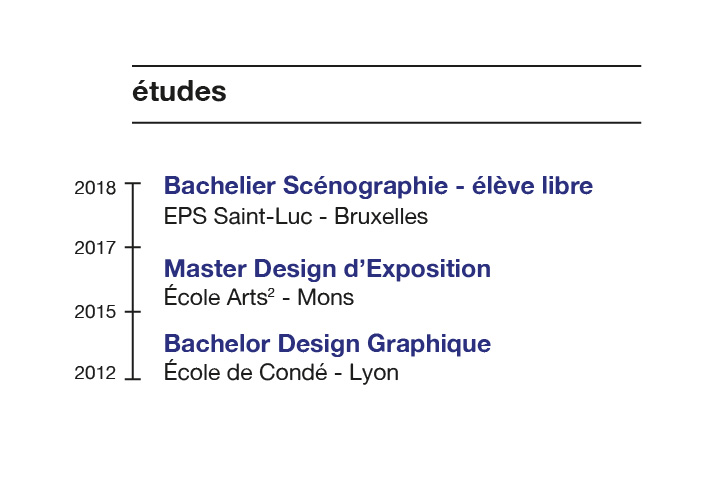Select the 2017 timeline marker

pos(133,247)
